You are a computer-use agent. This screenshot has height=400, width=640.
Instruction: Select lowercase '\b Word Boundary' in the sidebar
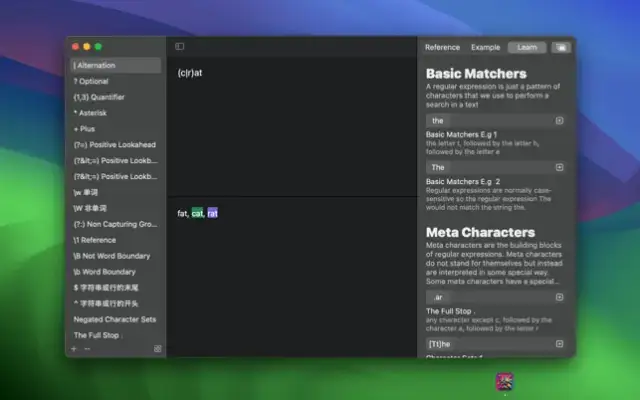pyautogui.click(x=116, y=272)
